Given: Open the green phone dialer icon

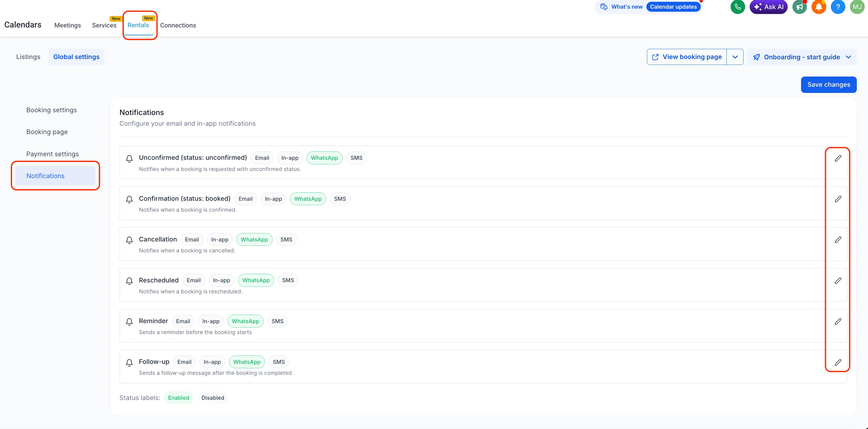Looking at the screenshot, I should click(x=737, y=7).
